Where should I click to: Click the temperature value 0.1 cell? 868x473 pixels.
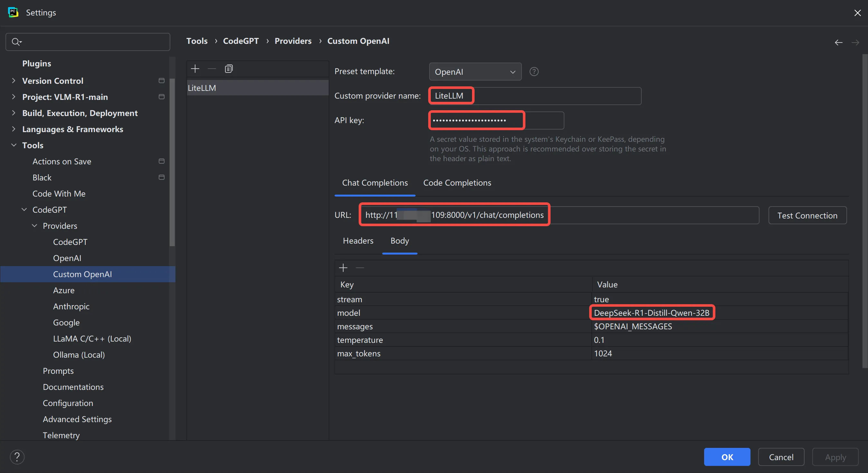coord(720,340)
